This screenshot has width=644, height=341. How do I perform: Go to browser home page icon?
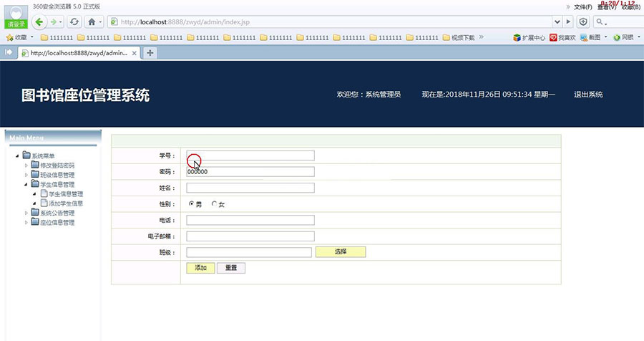point(92,21)
